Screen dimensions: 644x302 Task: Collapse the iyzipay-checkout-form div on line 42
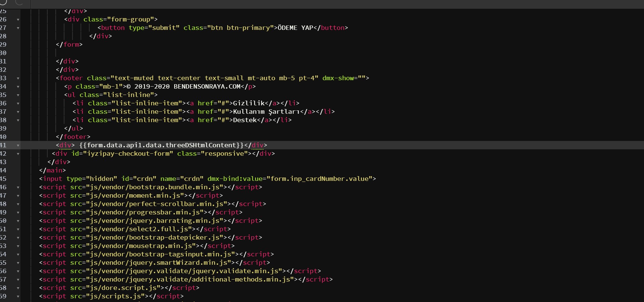coord(18,154)
